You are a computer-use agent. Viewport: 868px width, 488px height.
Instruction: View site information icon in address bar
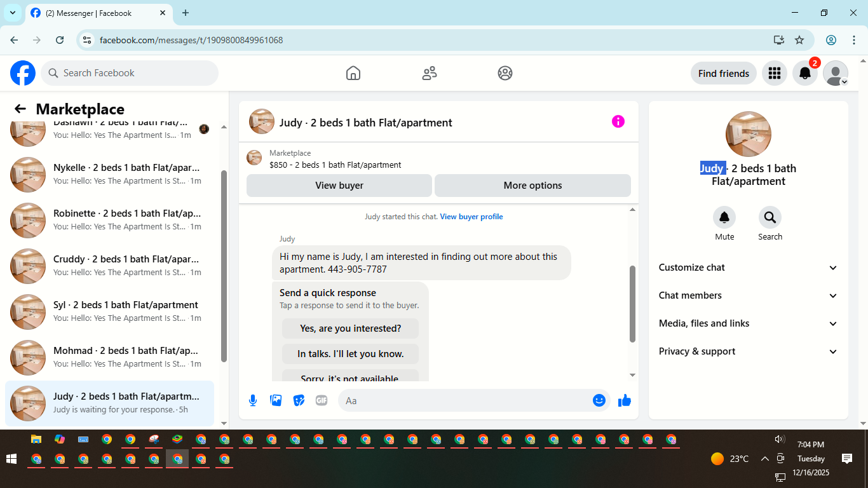click(x=88, y=40)
